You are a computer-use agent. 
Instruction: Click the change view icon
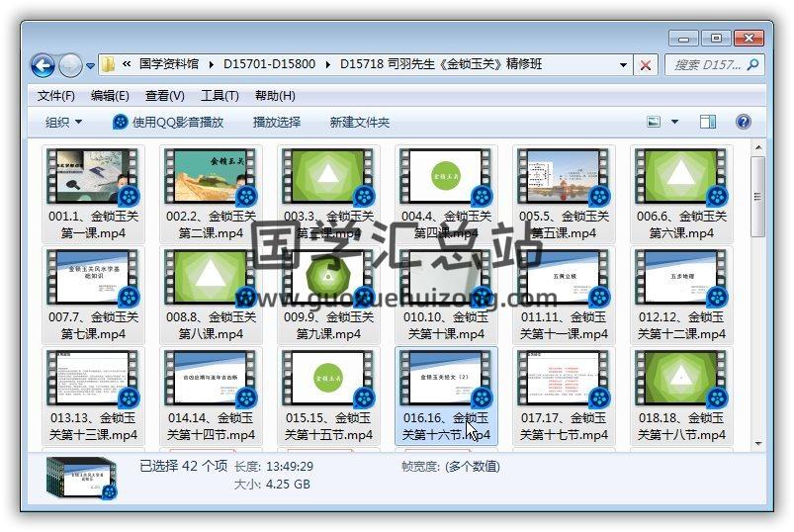[x=654, y=122]
